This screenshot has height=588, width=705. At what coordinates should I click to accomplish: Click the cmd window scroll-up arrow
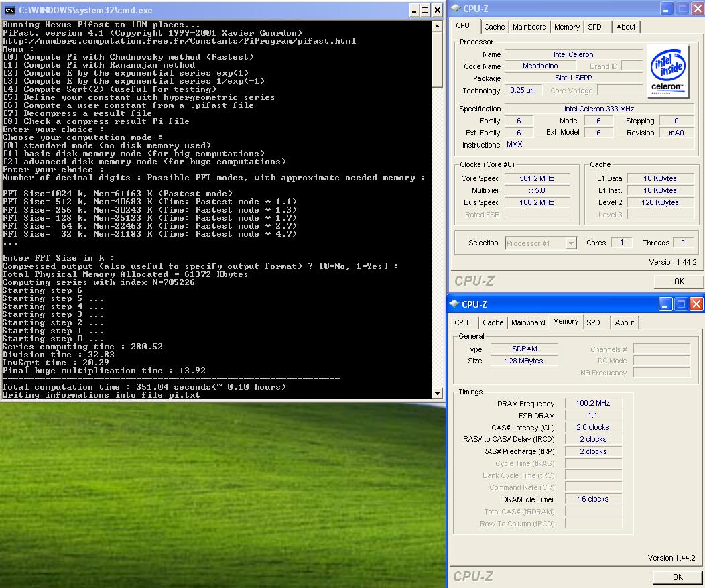click(437, 26)
